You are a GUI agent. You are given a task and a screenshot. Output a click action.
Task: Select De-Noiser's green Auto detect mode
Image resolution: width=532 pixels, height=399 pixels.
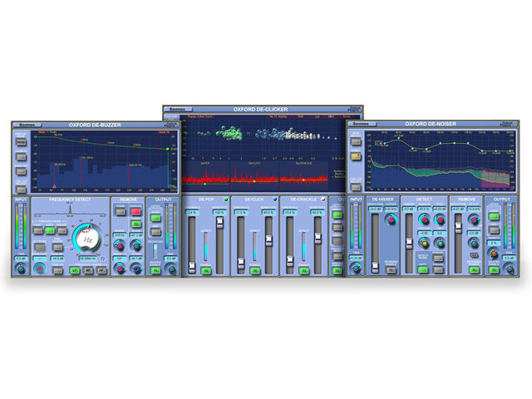coord(423,270)
